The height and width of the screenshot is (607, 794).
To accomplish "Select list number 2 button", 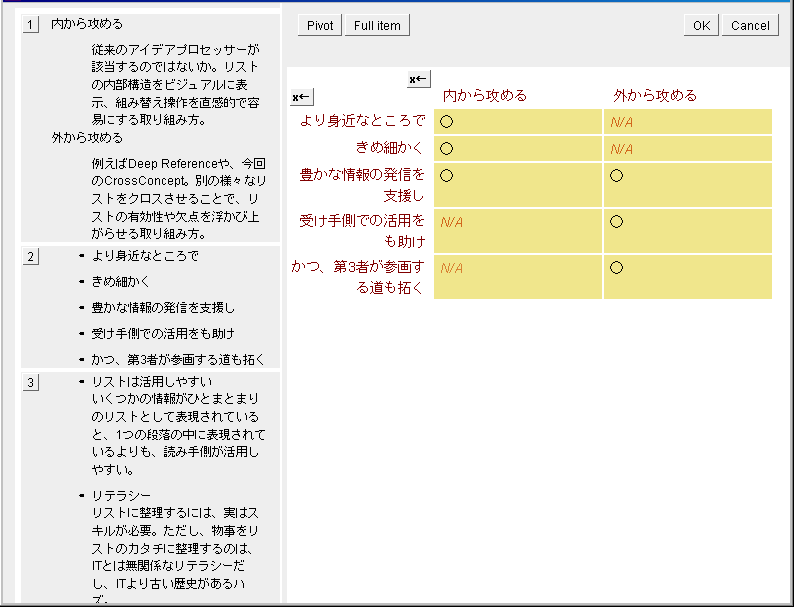I will [31, 257].
